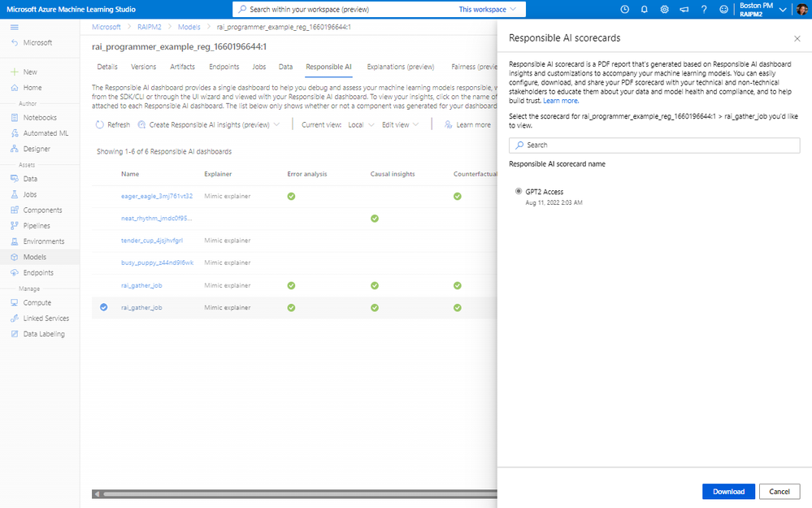Click the horizontal scrollbar of the table
The width and height of the screenshot is (812, 508).
point(300,494)
